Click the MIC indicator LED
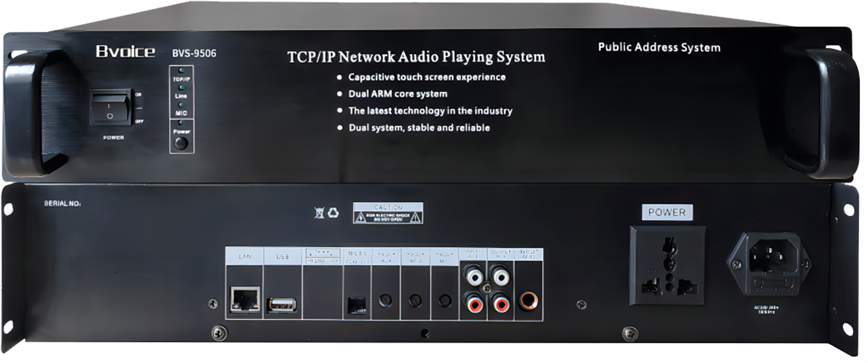 (182, 105)
